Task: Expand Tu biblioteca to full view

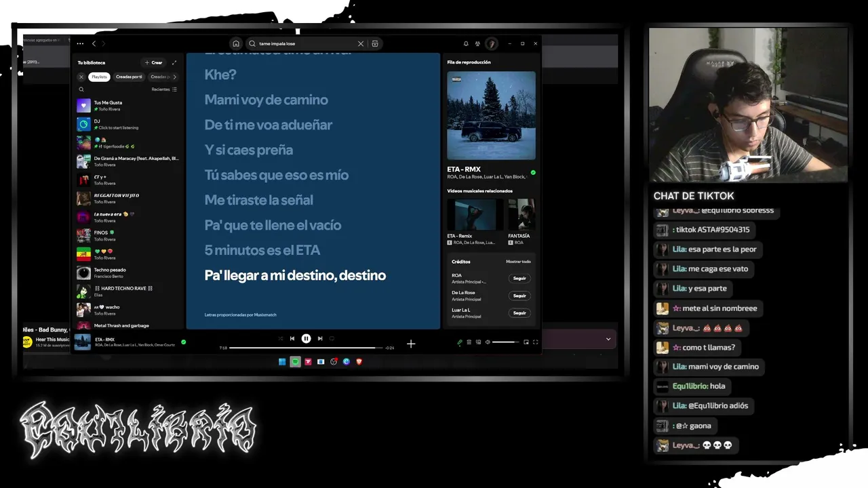Action: [174, 62]
